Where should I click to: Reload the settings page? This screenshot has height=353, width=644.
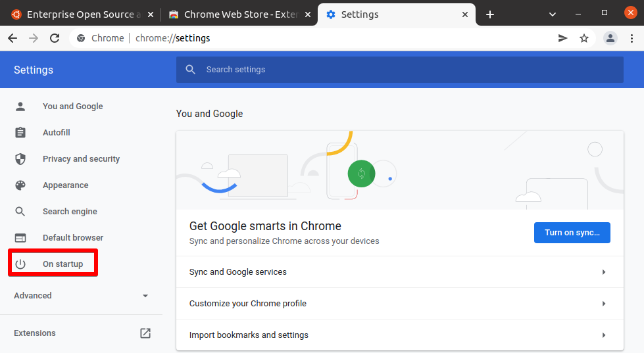(x=55, y=38)
